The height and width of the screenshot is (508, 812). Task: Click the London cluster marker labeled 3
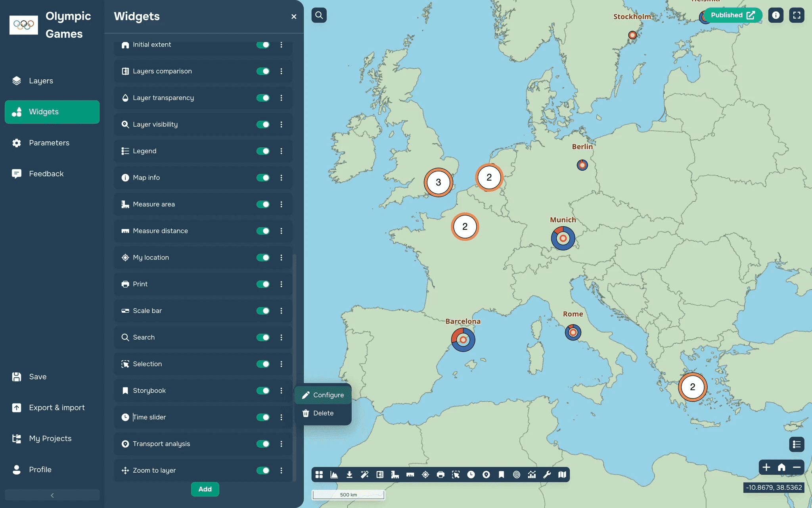coord(438,183)
